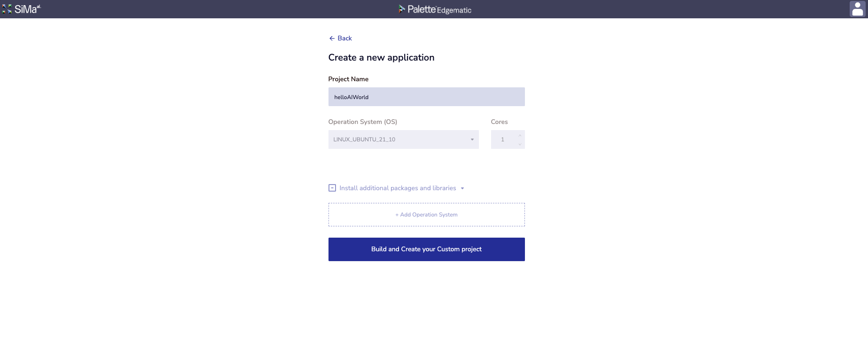The image size is (868, 348).
Task: Toggle the Install additional packages checkbox
Action: (x=332, y=188)
